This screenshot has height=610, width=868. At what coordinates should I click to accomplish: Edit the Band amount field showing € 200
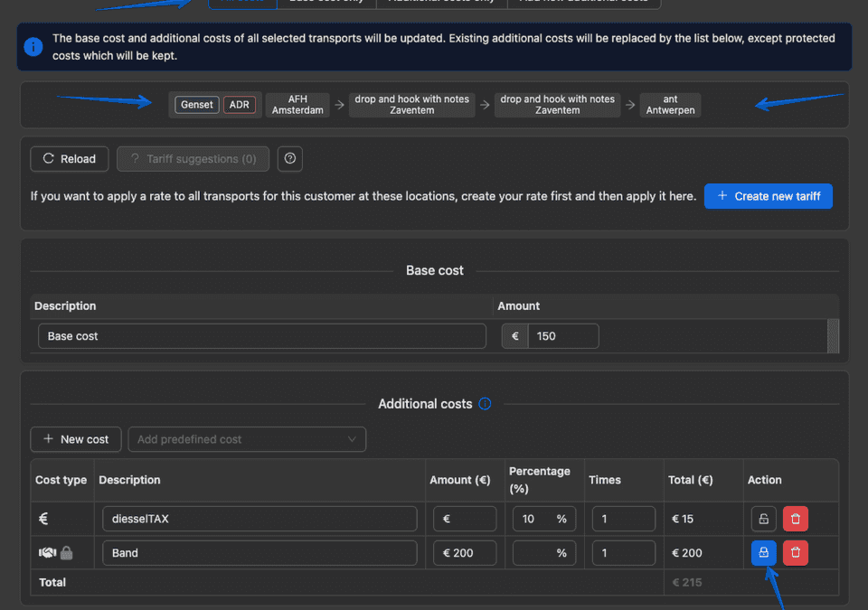(465, 552)
